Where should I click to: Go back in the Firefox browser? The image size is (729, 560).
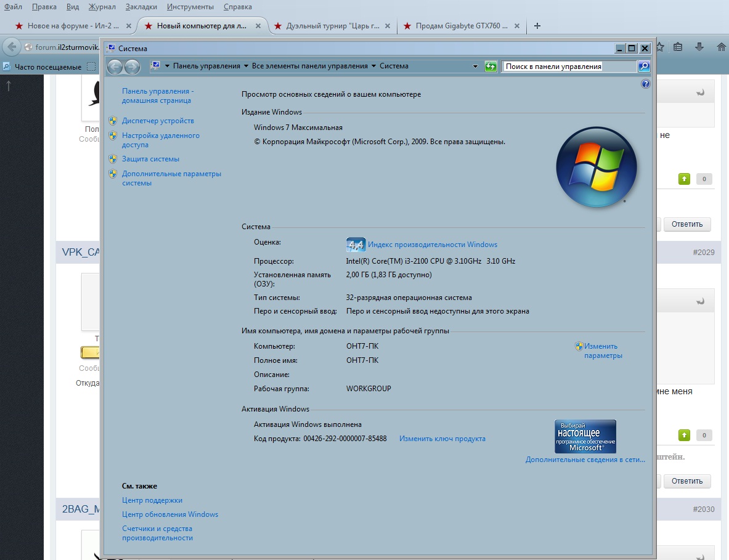tap(12, 46)
